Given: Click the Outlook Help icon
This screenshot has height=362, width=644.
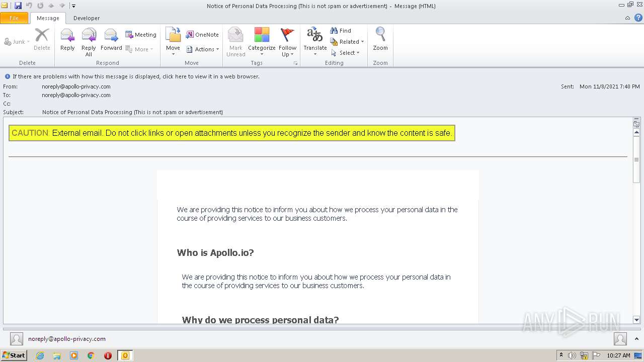Looking at the screenshot, I should (x=638, y=18).
